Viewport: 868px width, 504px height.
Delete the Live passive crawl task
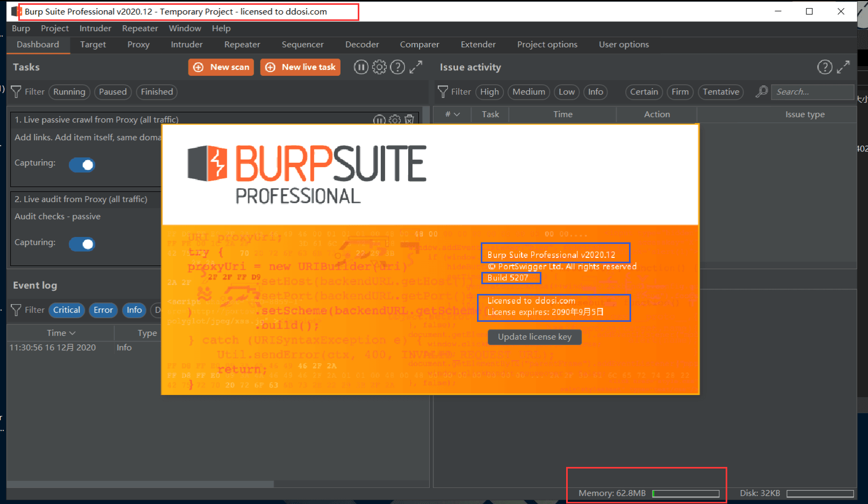point(409,120)
